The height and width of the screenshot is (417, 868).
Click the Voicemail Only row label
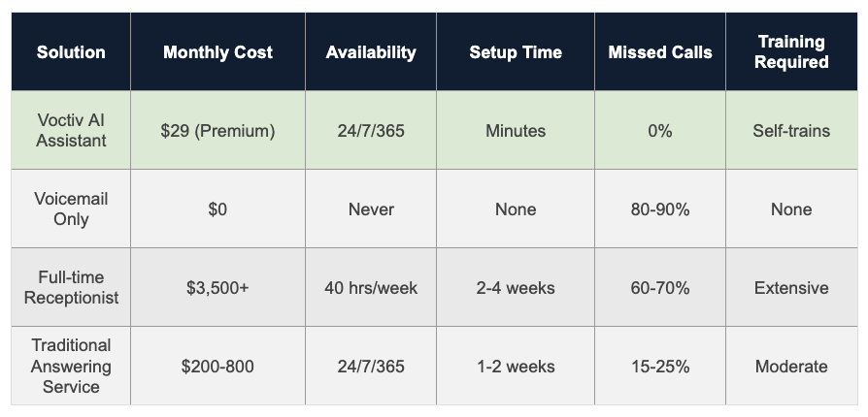pyautogui.click(x=71, y=208)
